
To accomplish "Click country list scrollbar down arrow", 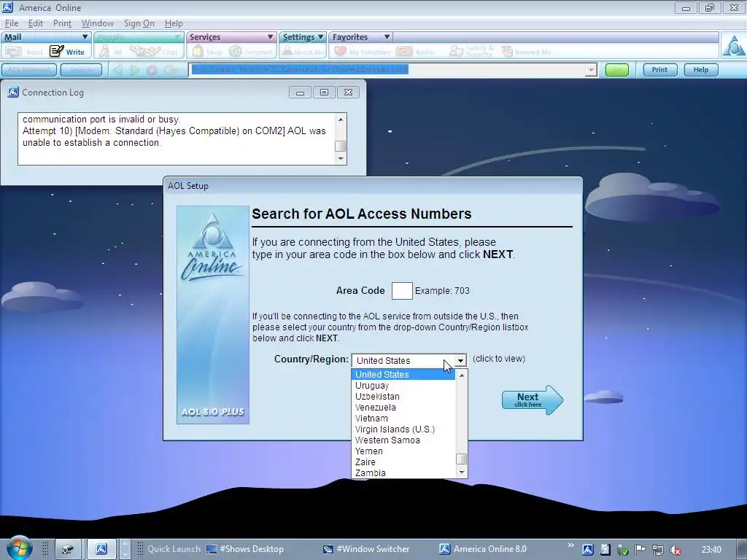I will pyautogui.click(x=461, y=472).
